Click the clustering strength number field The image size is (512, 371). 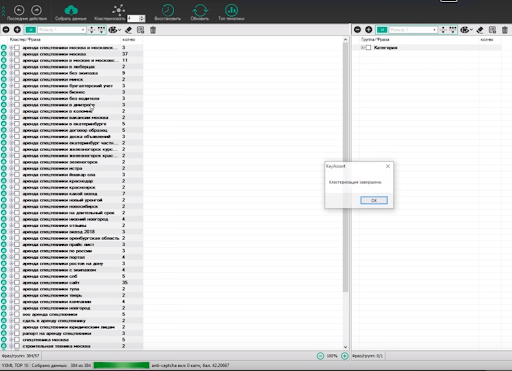[x=133, y=18]
